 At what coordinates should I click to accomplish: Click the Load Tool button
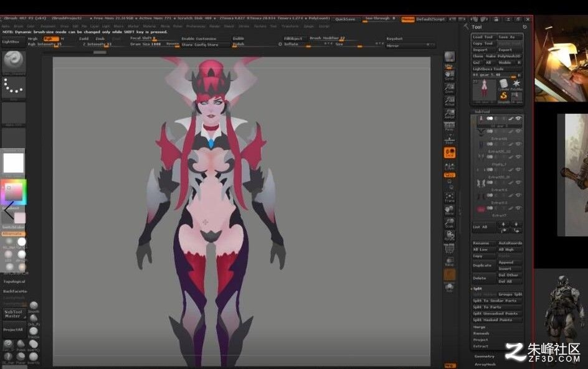(x=483, y=37)
